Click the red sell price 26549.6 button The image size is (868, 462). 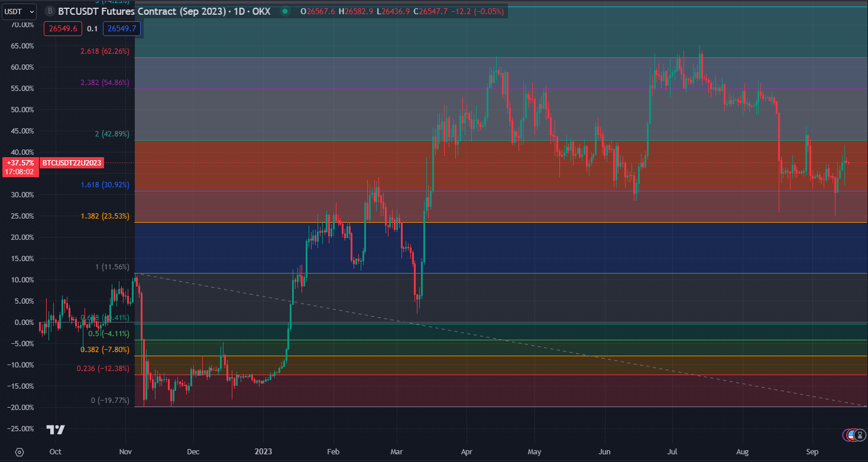(x=63, y=28)
